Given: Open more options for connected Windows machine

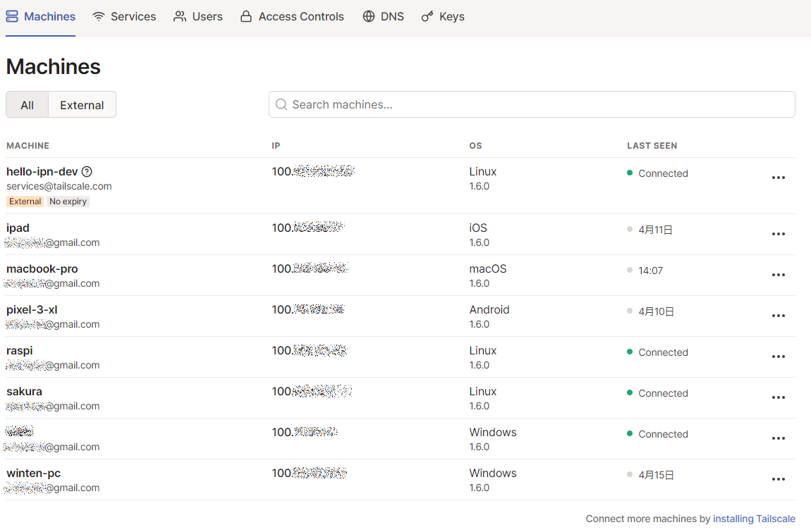Looking at the screenshot, I should [779, 438].
